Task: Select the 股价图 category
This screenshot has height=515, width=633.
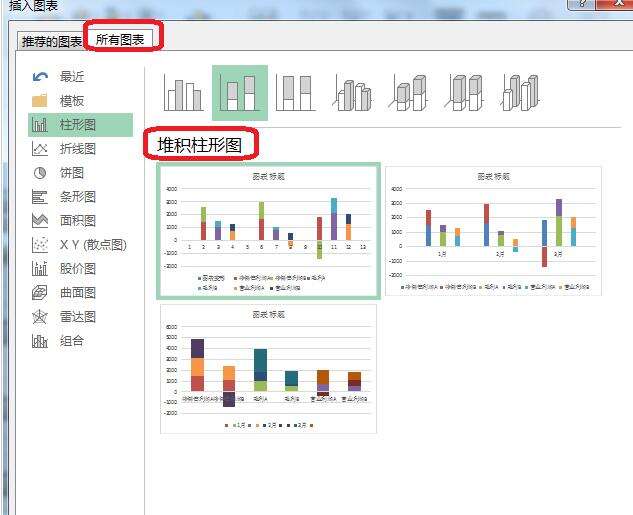Action: coord(81,269)
